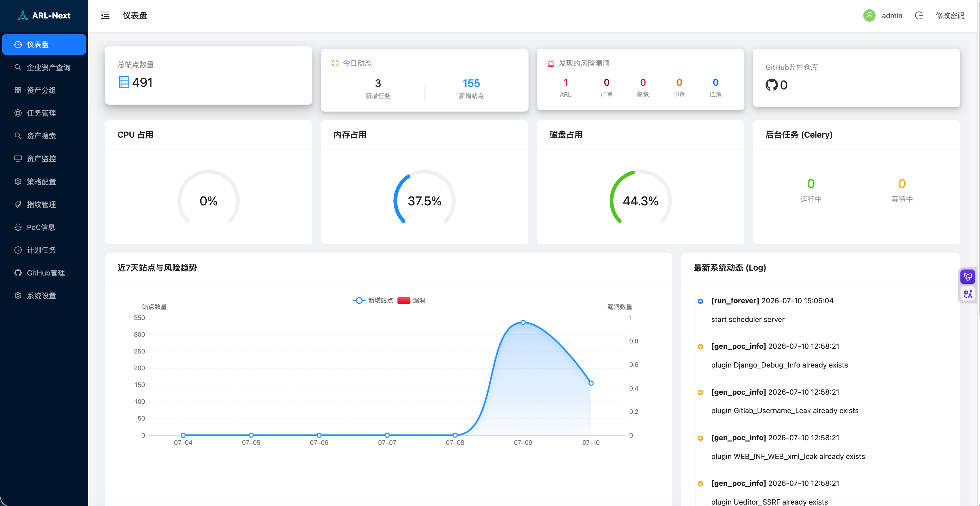This screenshot has height=506, width=980.
Task: Click log text 'start scheduler server'
Action: (x=748, y=319)
